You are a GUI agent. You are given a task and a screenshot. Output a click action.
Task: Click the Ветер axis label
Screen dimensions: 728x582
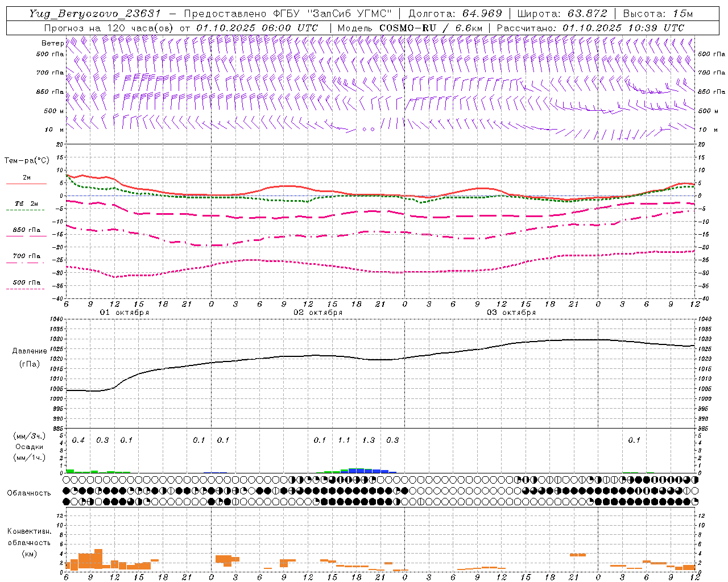coord(52,43)
